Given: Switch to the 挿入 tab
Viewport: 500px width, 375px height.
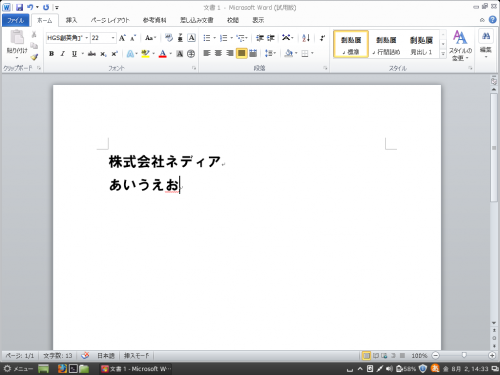Looking at the screenshot, I should click(x=71, y=20).
